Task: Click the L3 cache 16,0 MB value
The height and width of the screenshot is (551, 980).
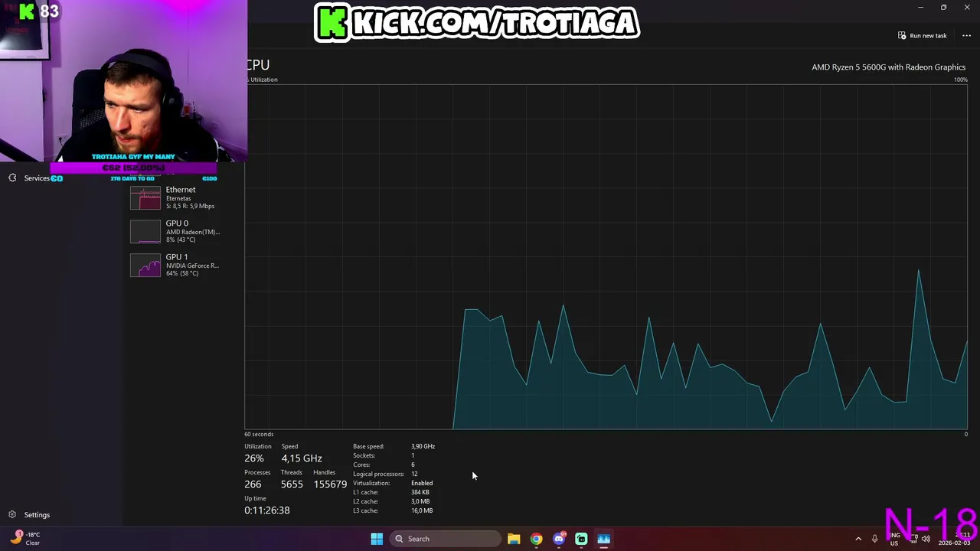Action: point(422,510)
